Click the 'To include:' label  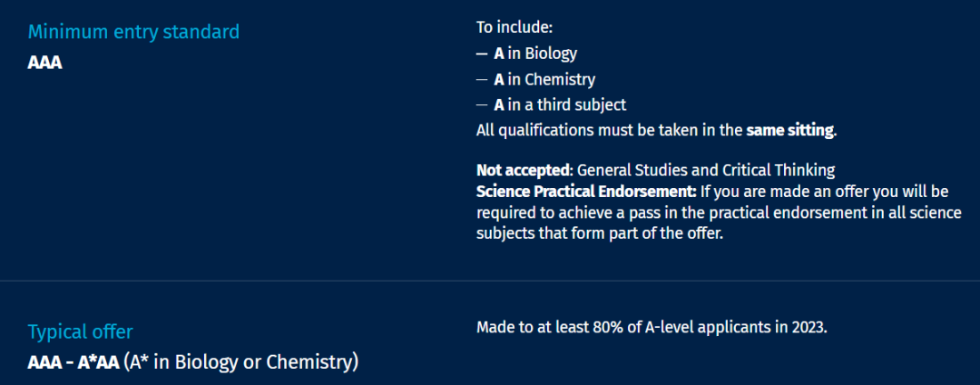tap(515, 28)
